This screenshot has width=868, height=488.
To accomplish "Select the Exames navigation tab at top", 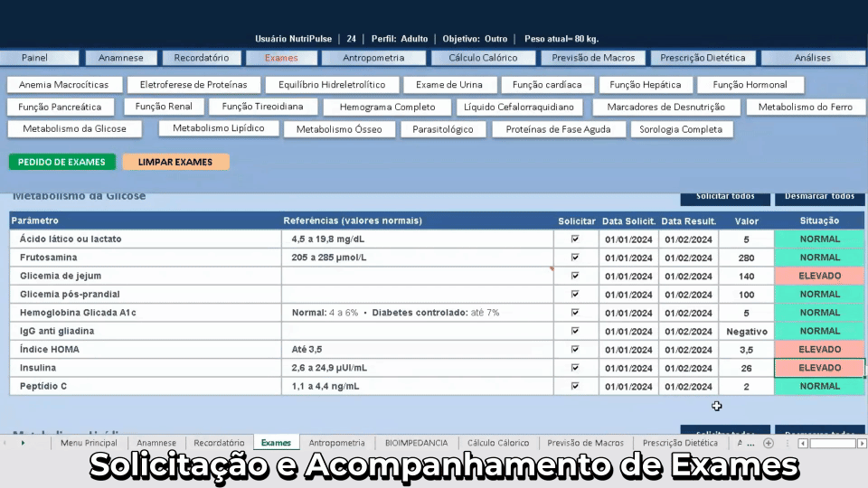I will (x=281, y=58).
